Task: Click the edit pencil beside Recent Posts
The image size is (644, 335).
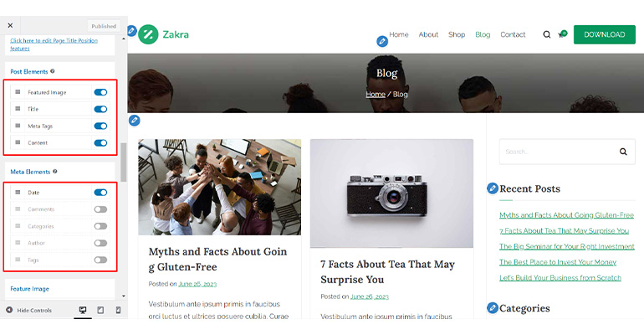Action: point(493,188)
